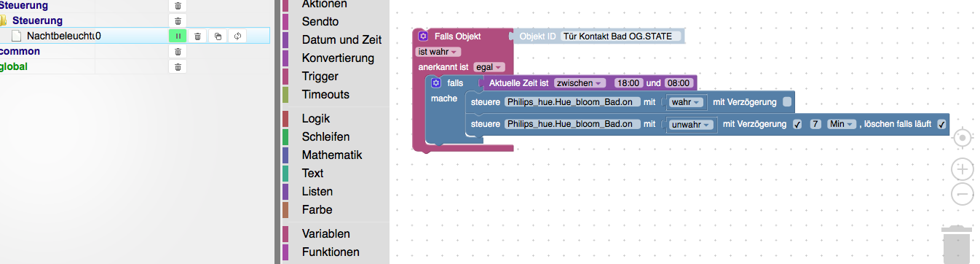980x264 pixels.
Task: Open the Trigger block category
Action: (320, 76)
